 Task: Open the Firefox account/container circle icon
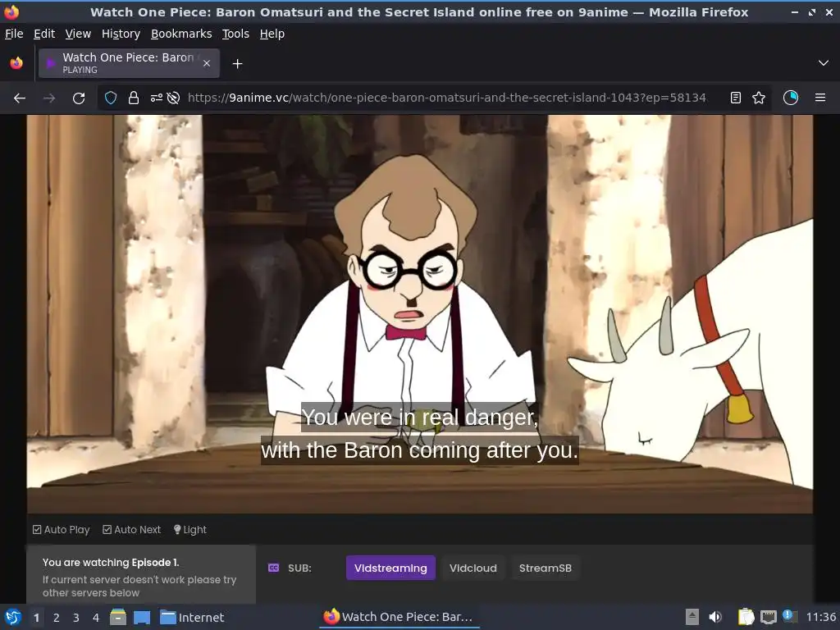click(x=791, y=98)
